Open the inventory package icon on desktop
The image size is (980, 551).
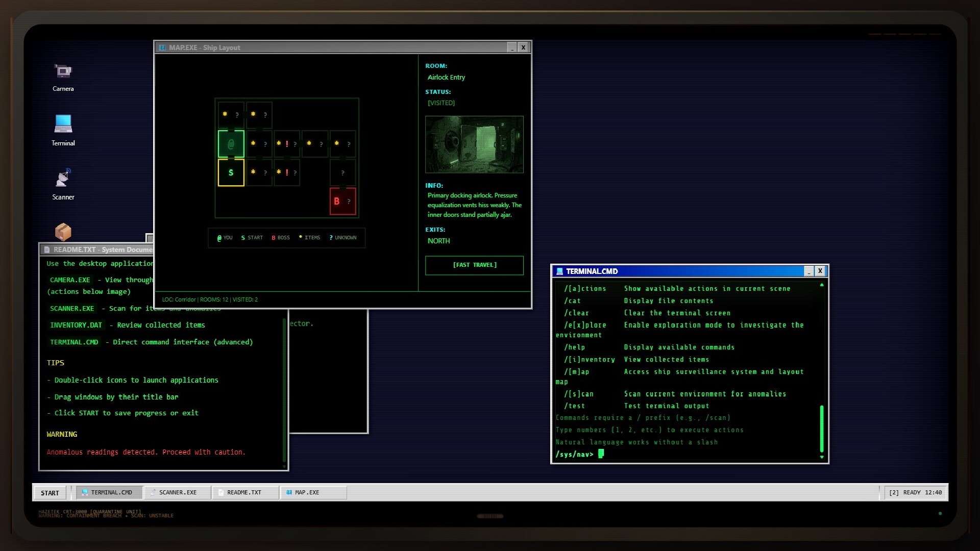62,232
